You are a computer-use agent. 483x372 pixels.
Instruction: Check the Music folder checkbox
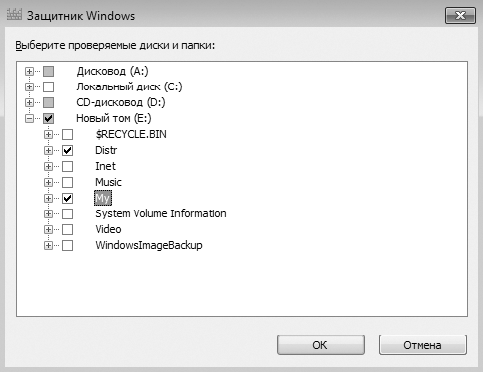[x=68, y=182]
